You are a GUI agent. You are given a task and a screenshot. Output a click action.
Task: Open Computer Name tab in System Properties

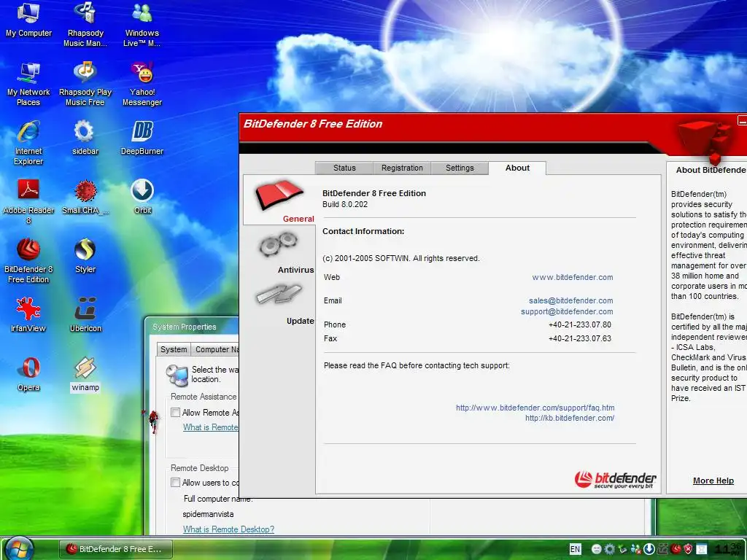pos(215,349)
